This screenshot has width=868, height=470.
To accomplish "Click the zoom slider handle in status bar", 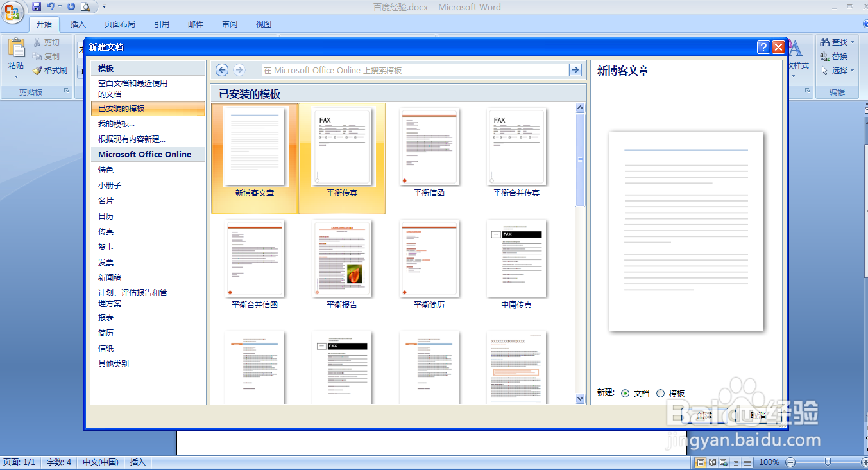I will coord(828,462).
